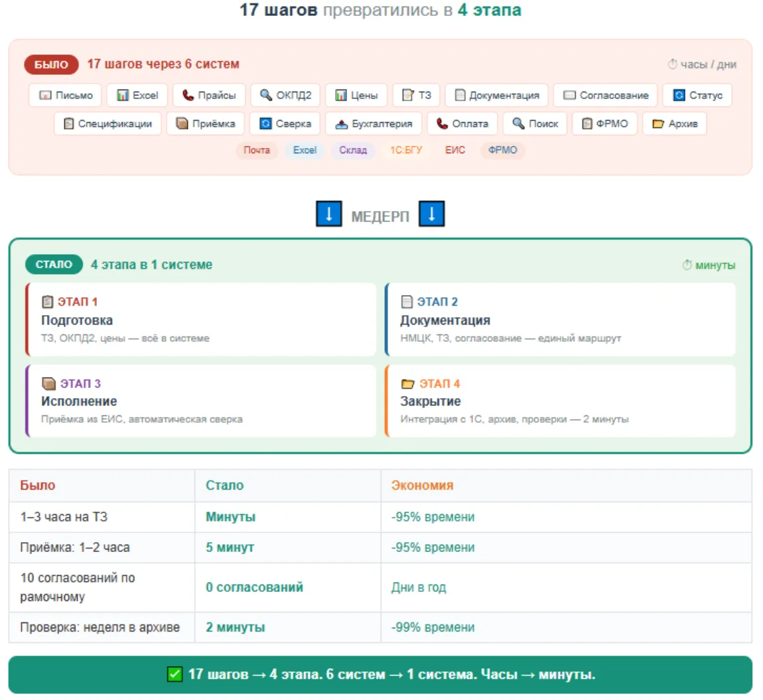763x700 pixels.
Task: Click the purple Склад system tag
Action: (x=353, y=150)
